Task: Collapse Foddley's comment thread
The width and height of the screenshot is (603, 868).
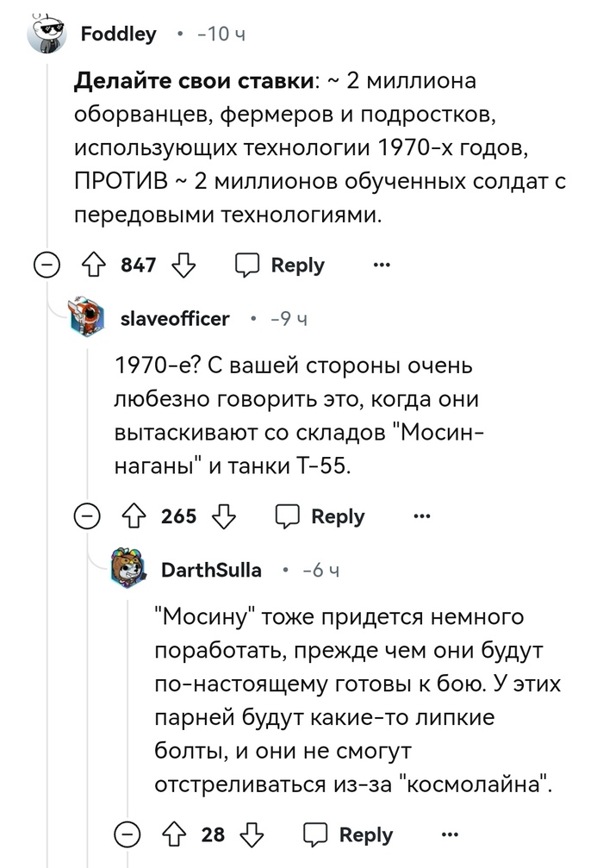Action: (47, 265)
